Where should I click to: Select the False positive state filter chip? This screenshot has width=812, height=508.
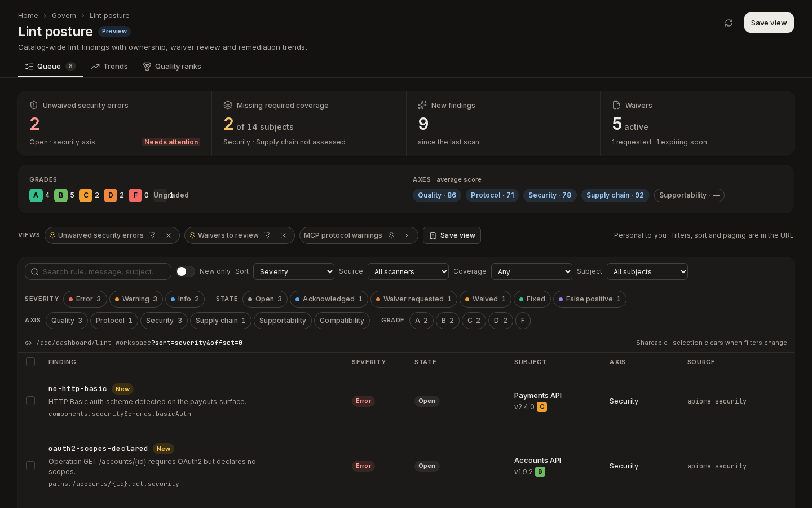pos(590,299)
